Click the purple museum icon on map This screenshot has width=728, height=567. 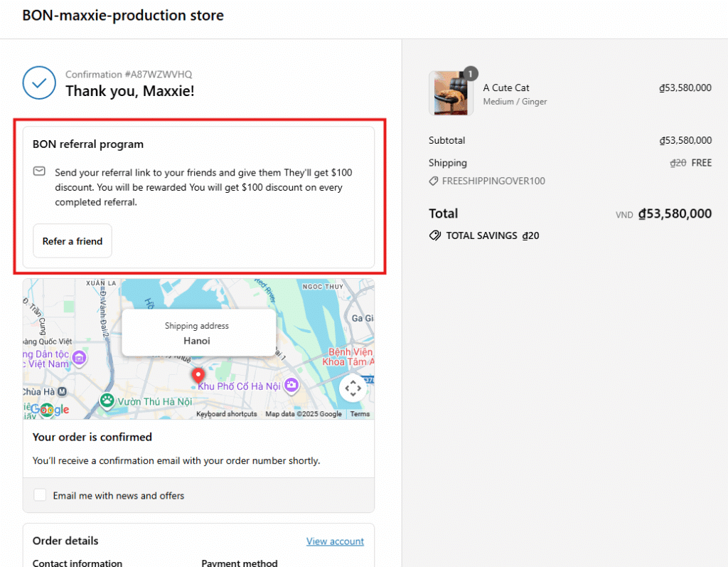80,357
